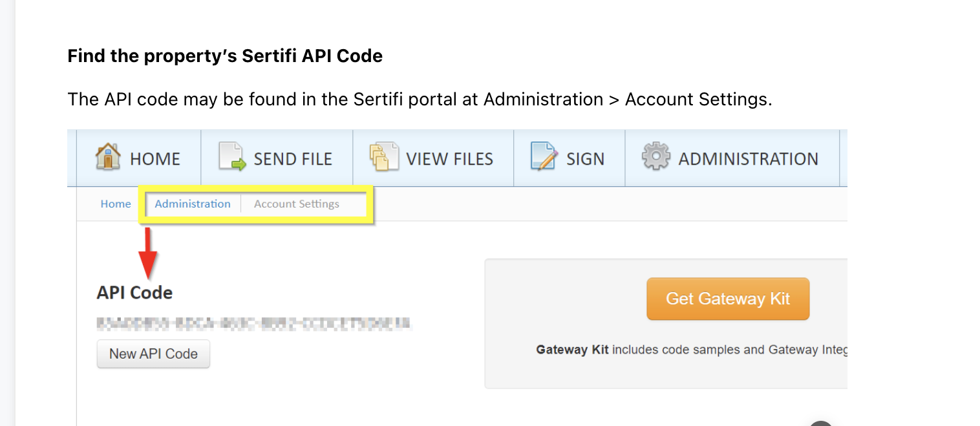Open the ADMINISTRATION menu label
The height and width of the screenshot is (426, 980).
click(748, 159)
